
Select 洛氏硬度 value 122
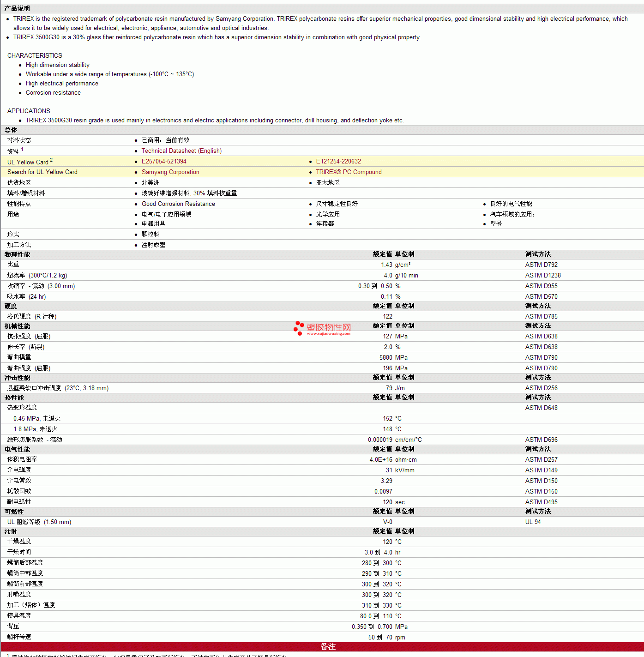387,317
